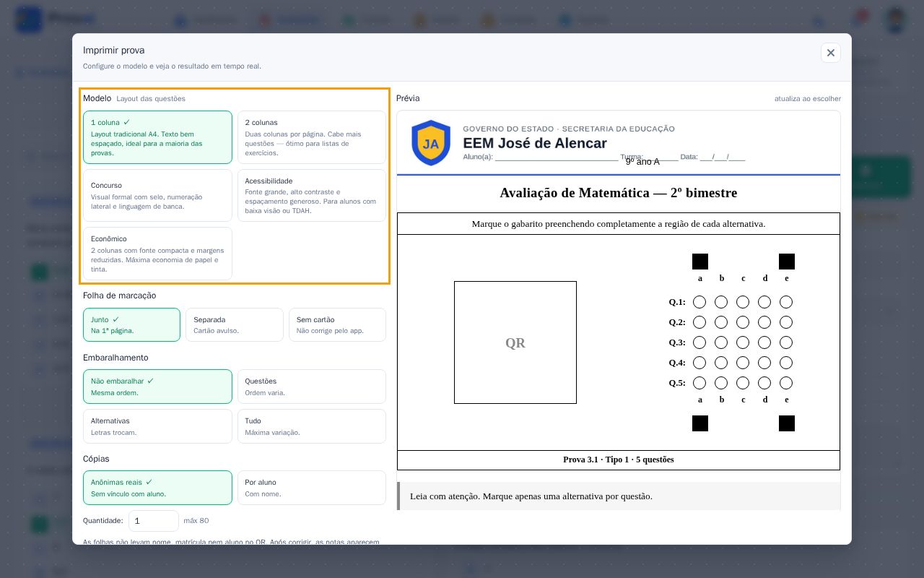The width and height of the screenshot is (924, 578).
Task: Choose Tudo maximum variation shuffling
Action: click(311, 426)
